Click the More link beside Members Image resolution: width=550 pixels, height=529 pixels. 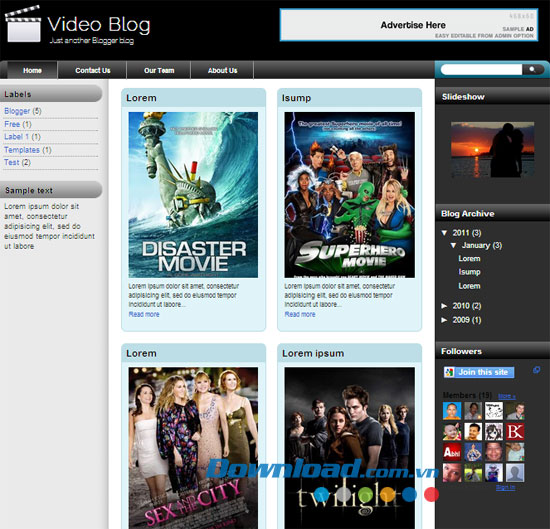[507, 396]
